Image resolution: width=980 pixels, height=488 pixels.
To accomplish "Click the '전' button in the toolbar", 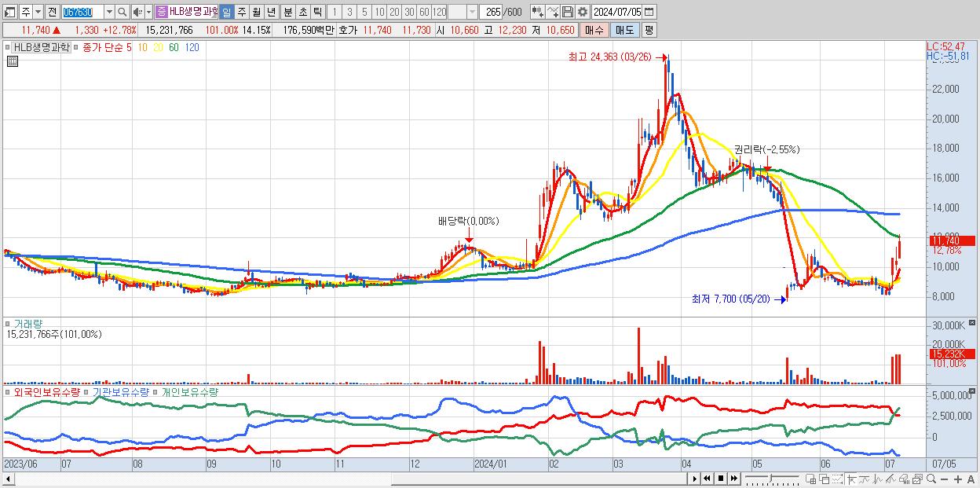I will (52, 12).
